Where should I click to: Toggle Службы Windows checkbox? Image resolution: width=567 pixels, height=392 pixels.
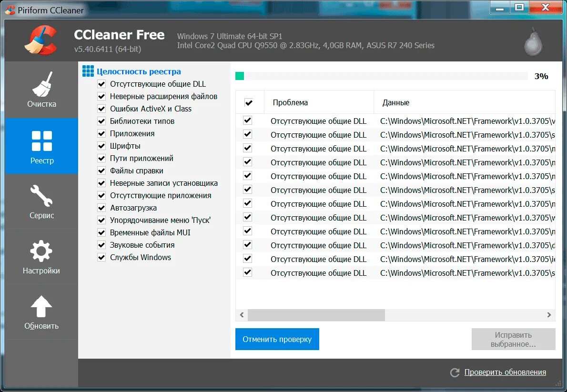101,258
